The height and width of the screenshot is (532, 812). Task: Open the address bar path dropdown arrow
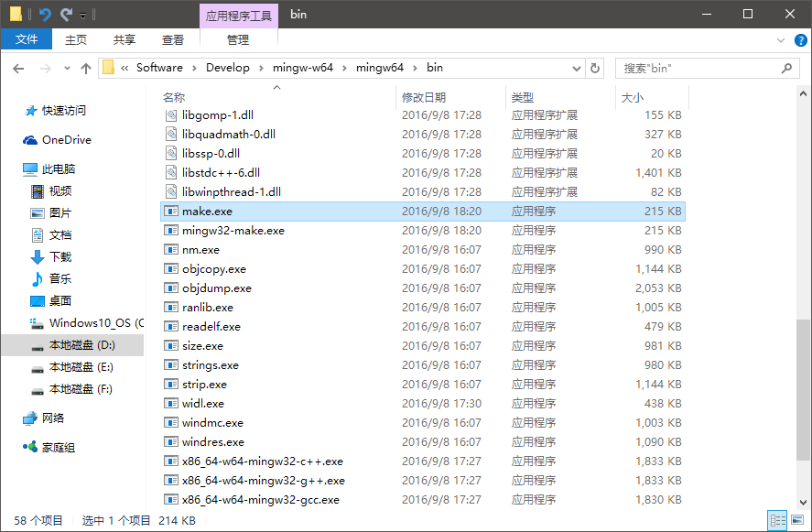tap(577, 67)
